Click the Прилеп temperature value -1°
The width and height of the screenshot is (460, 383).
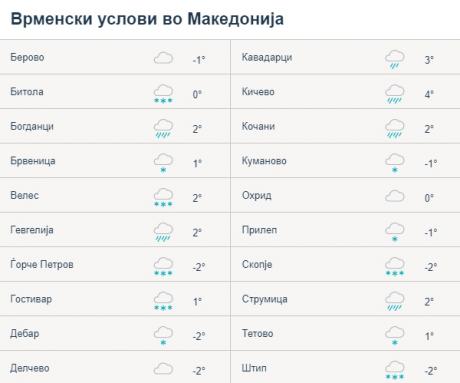point(431,232)
